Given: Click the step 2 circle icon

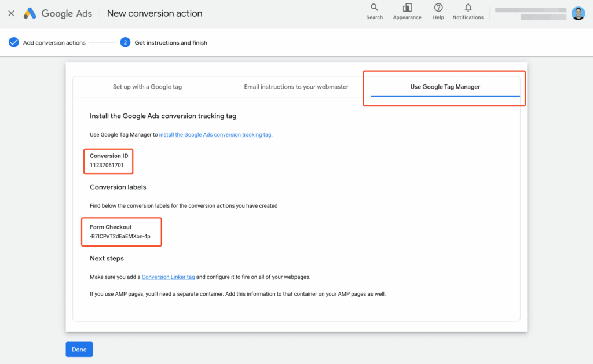Looking at the screenshot, I should click(125, 42).
